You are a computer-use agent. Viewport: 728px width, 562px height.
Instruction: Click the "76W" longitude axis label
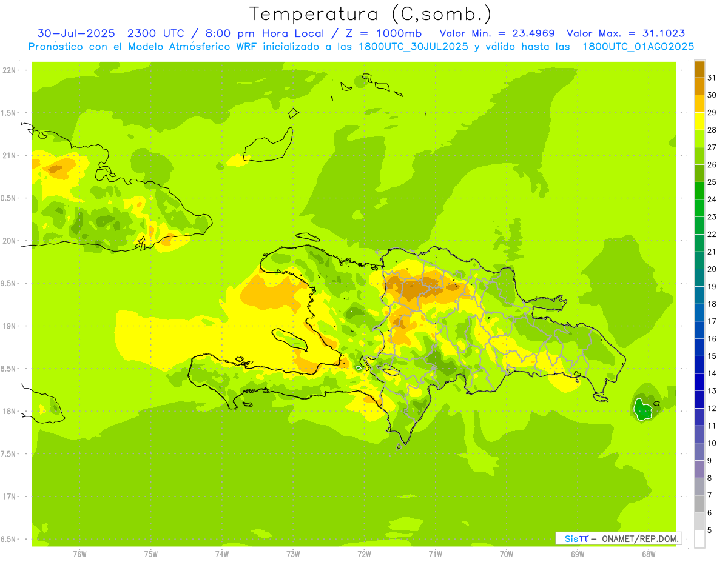(79, 554)
